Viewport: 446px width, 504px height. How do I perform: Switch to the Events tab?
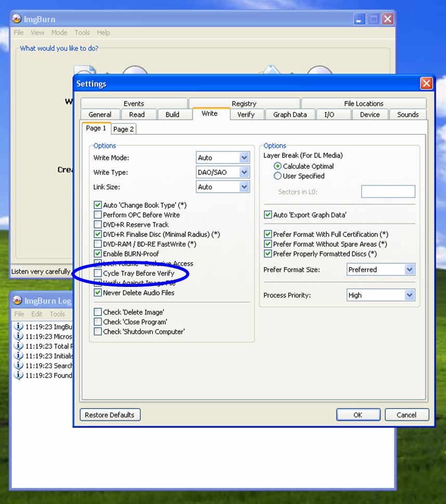[x=134, y=104]
